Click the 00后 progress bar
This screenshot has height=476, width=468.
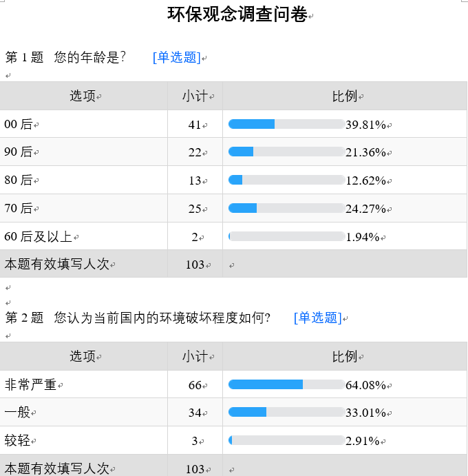(286, 124)
